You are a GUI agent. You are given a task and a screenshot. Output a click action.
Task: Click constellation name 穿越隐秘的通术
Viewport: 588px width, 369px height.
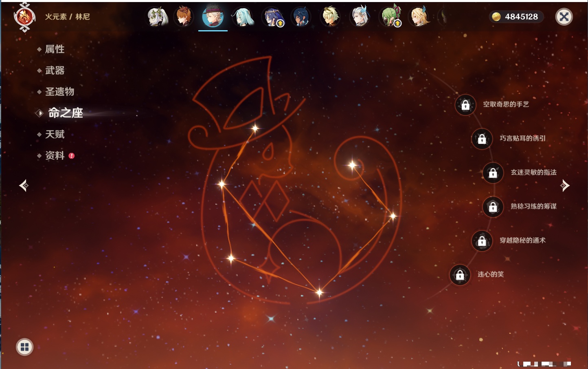tap(522, 240)
